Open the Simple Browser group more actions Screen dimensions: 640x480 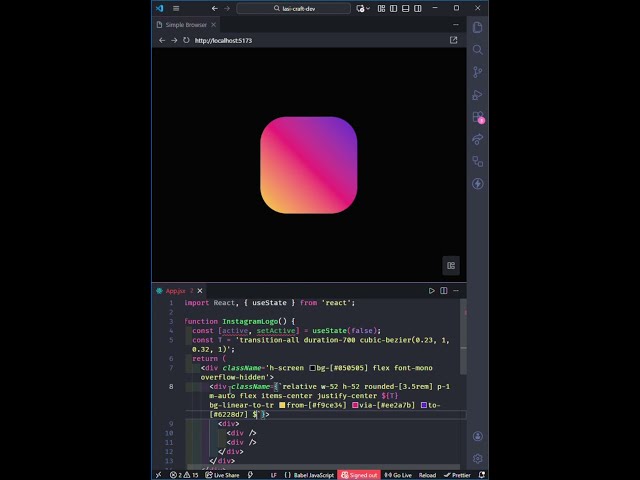point(456,25)
